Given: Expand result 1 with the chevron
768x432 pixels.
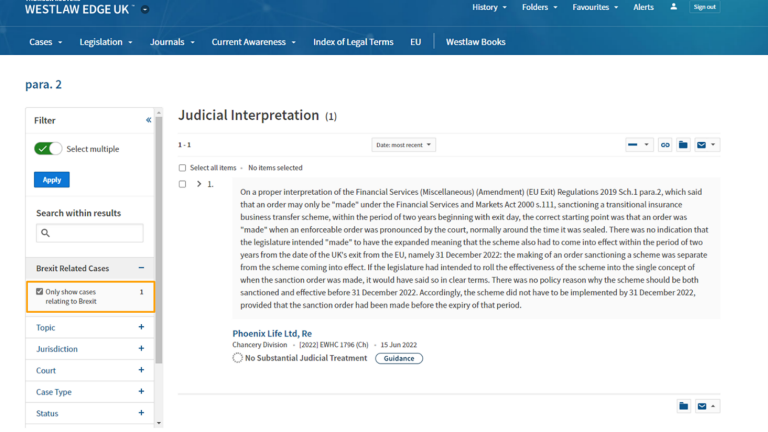Looking at the screenshot, I should click(199, 184).
